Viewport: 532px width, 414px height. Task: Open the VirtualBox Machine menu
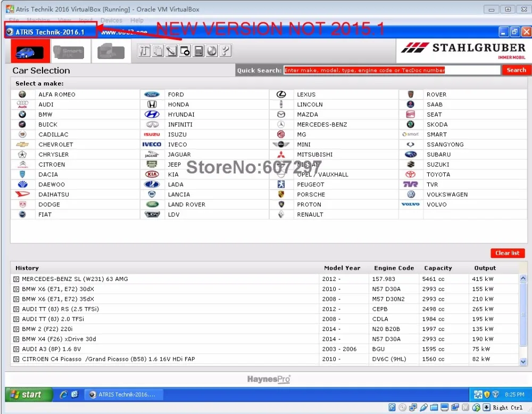pos(38,20)
